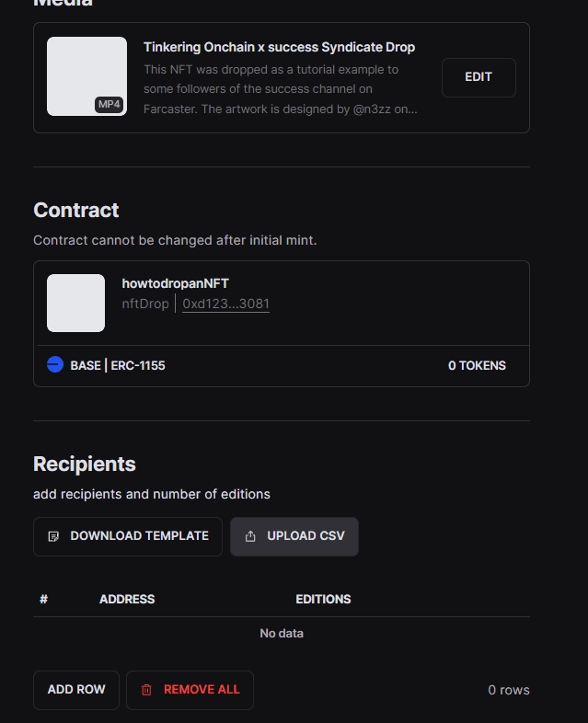Select the howtodropanNFT contract name
588x723 pixels.
pos(175,283)
